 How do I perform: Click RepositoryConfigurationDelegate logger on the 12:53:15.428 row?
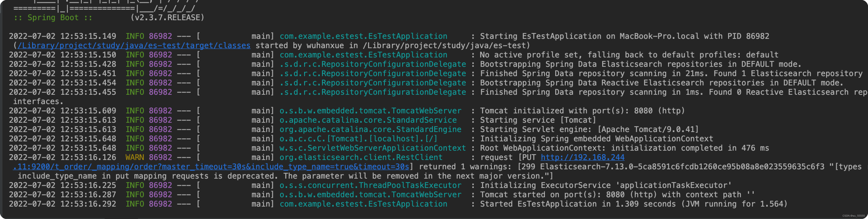[x=373, y=64]
